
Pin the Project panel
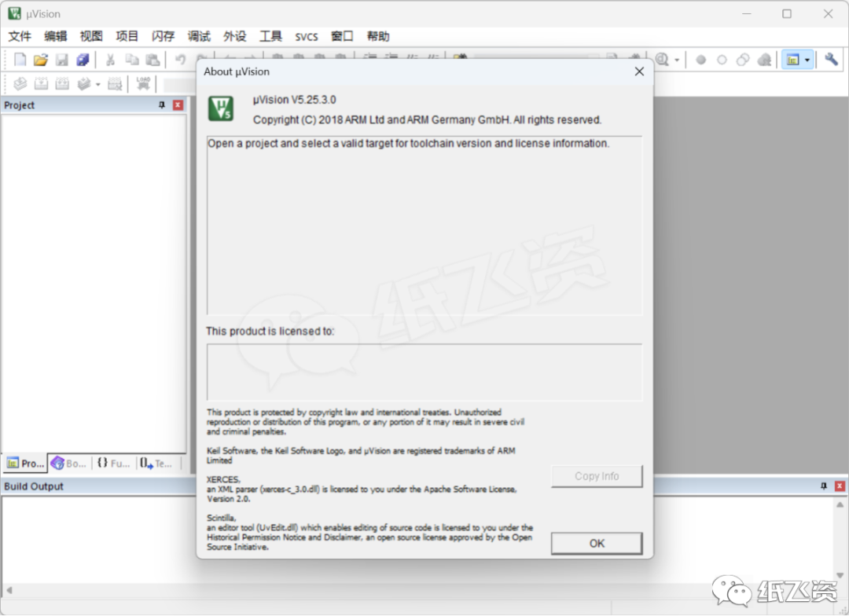pyautogui.click(x=161, y=105)
